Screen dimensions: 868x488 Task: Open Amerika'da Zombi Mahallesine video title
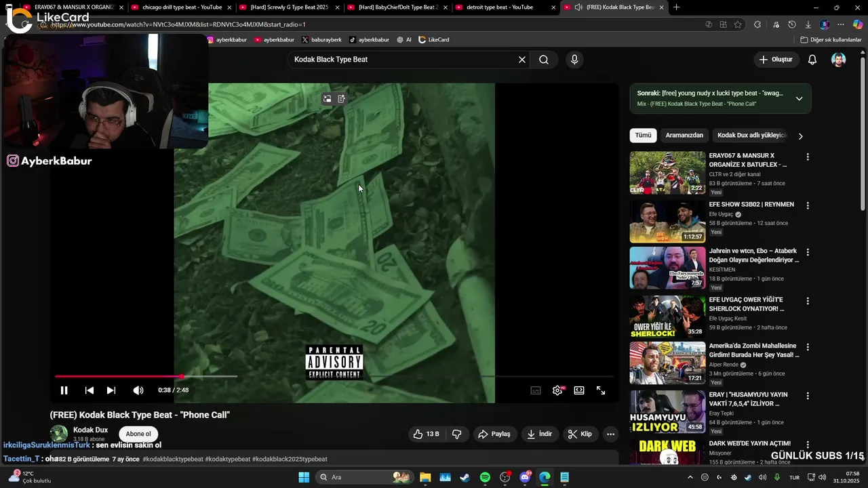(x=754, y=350)
